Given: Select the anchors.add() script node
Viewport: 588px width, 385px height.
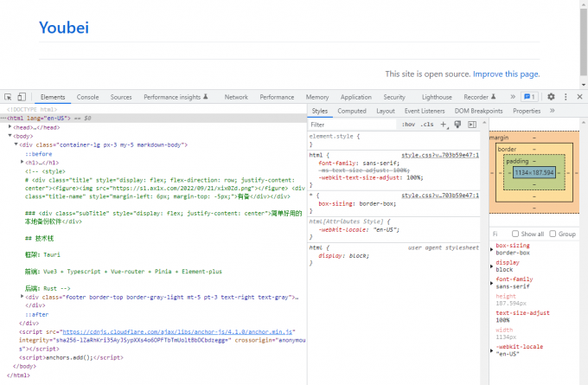Looking at the screenshot, I should click(x=71, y=357).
